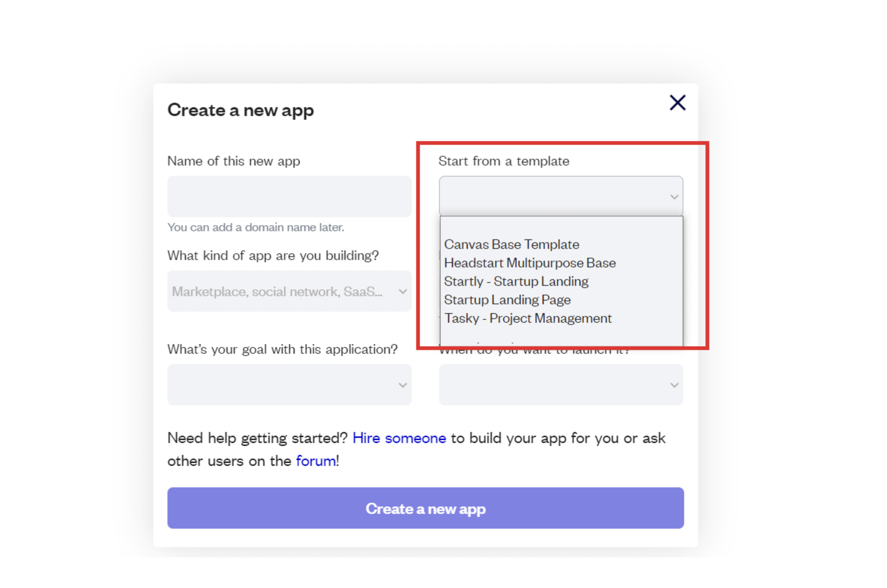Screen dimensions: 887x588
Task: Choose Headstart Multipurpose Base template
Action: click(x=529, y=263)
